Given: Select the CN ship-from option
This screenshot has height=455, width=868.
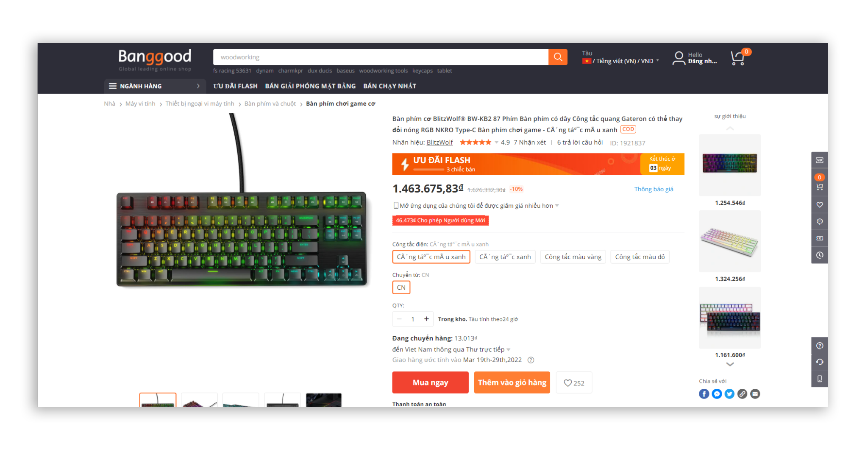Looking at the screenshot, I should (x=401, y=288).
